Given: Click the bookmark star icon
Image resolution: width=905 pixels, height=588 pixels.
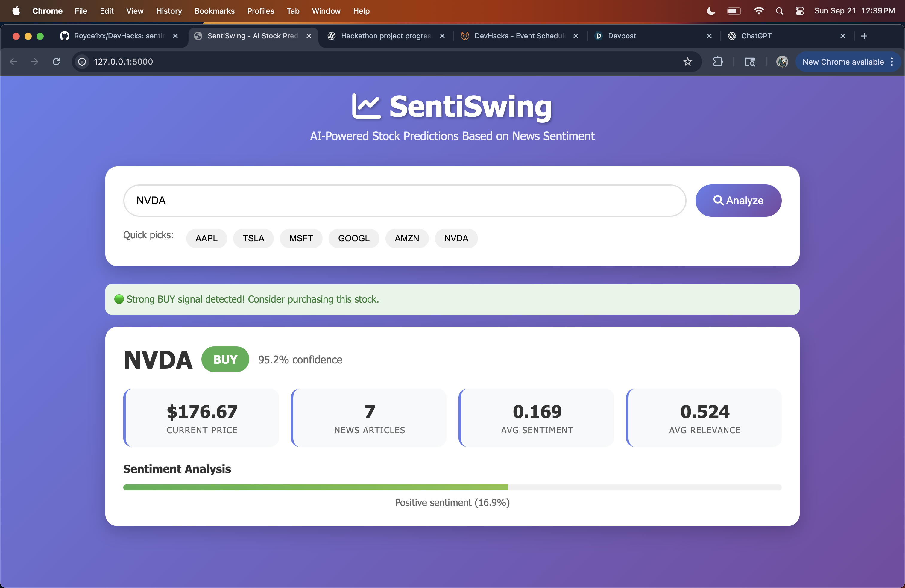Looking at the screenshot, I should coord(687,62).
